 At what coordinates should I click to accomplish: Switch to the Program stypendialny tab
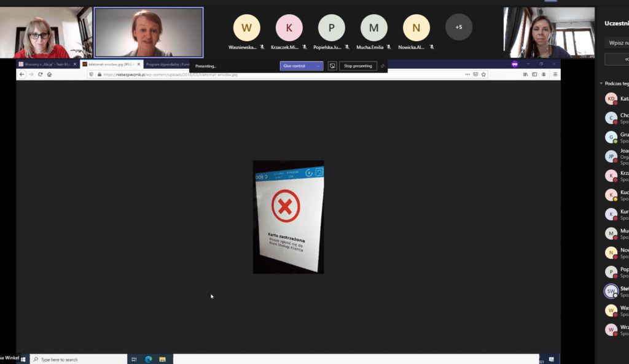(x=167, y=64)
